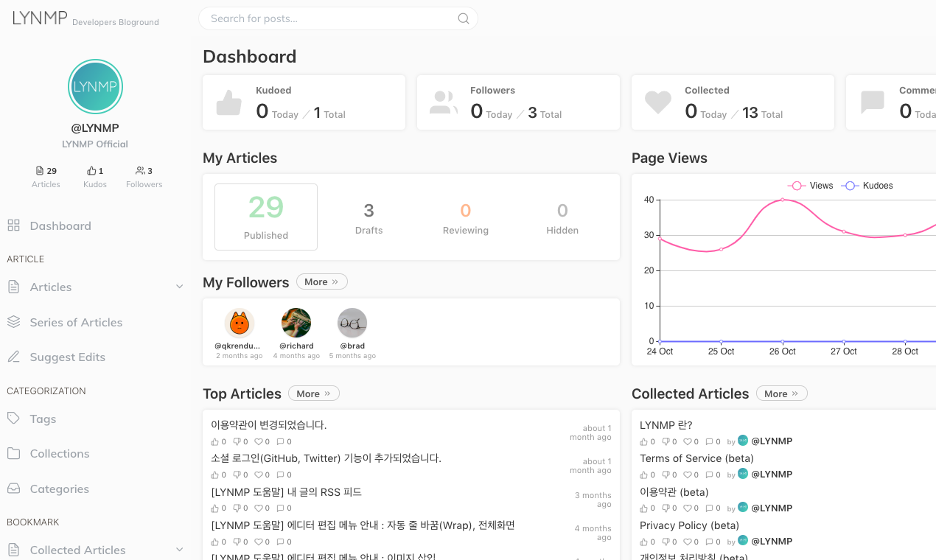Open collected article 이용약관 (beta)
This screenshot has height=560, width=936.
(674, 491)
